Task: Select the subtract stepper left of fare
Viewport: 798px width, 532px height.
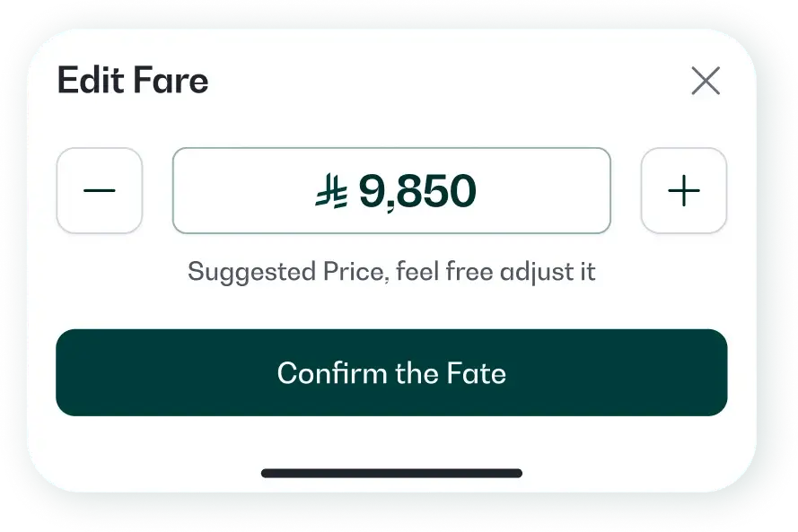Action: [100, 190]
